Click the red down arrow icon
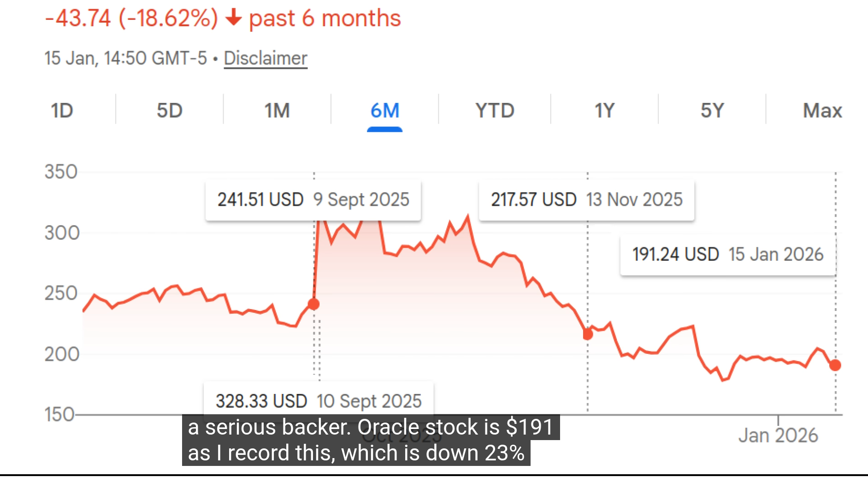 [234, 18]
